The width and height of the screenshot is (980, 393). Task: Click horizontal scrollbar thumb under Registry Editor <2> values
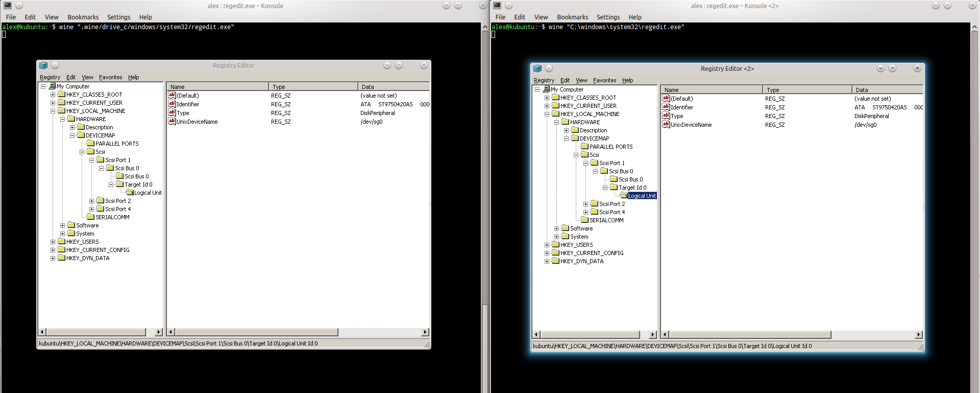coord(750,335)
